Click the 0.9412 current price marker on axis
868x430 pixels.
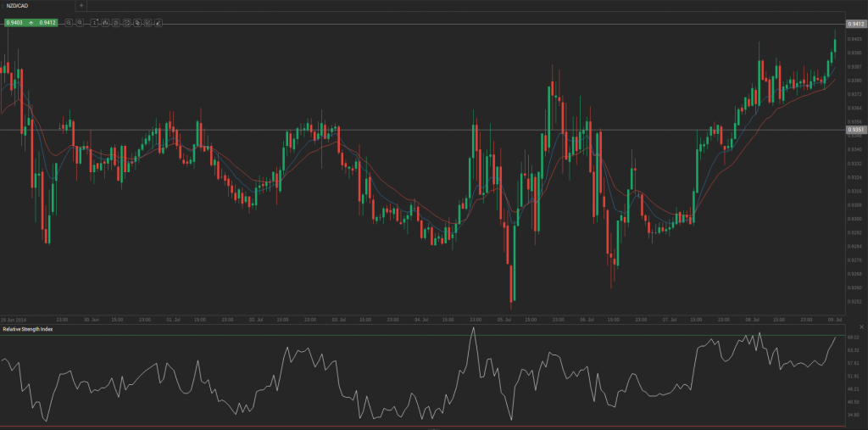(854, 25)
